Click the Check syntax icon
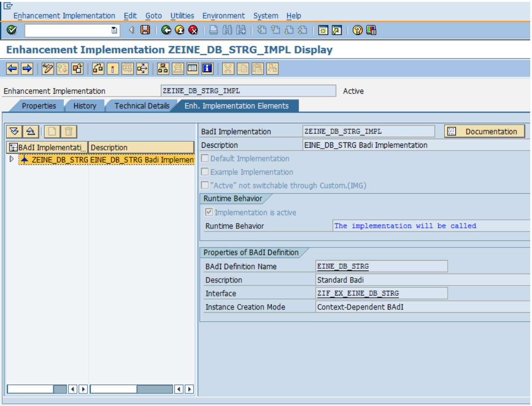Viewport: 532px width, 406px height. click(x=98, y=68)
